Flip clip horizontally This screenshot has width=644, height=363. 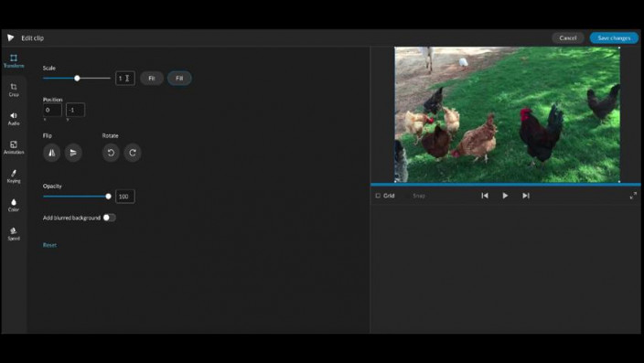click(x=52, y=153)
